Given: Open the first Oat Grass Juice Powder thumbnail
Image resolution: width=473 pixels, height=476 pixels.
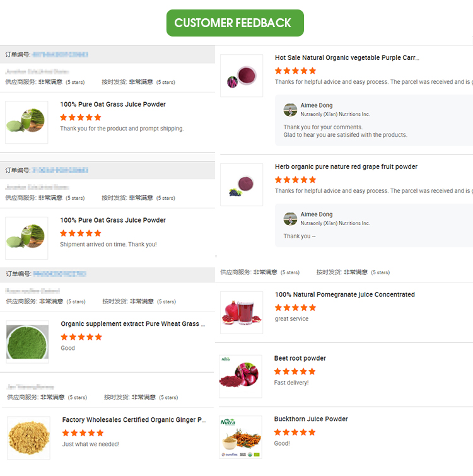Looking at the screenshot, I should pyautogui.click(x=26, y=122).
